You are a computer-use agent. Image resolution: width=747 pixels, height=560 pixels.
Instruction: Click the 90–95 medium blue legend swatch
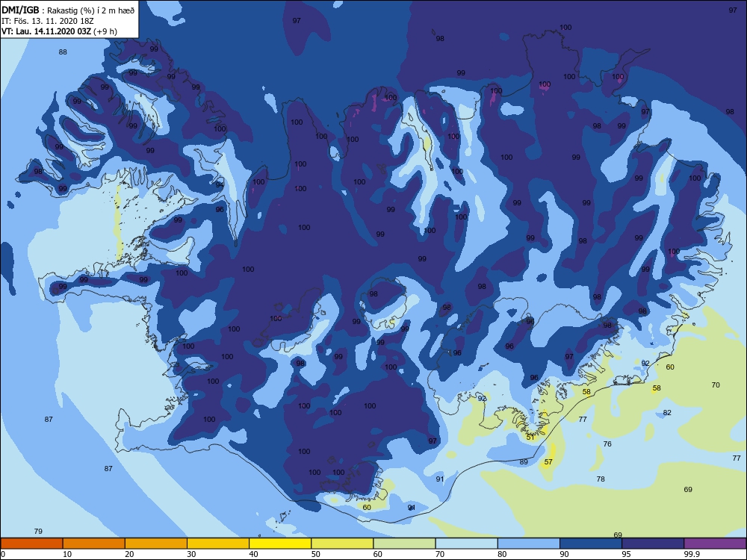pyautogui.click(x=591, y=544)
